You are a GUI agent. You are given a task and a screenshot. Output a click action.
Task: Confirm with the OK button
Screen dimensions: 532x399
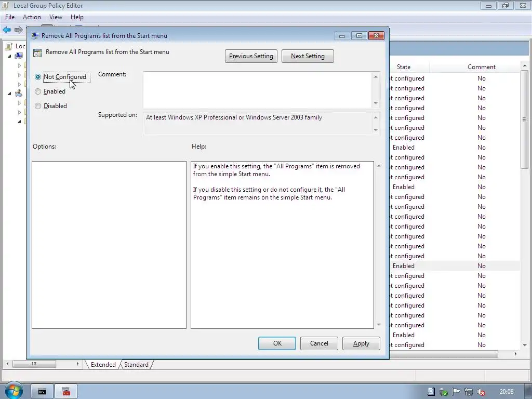[x=277, y=343]
